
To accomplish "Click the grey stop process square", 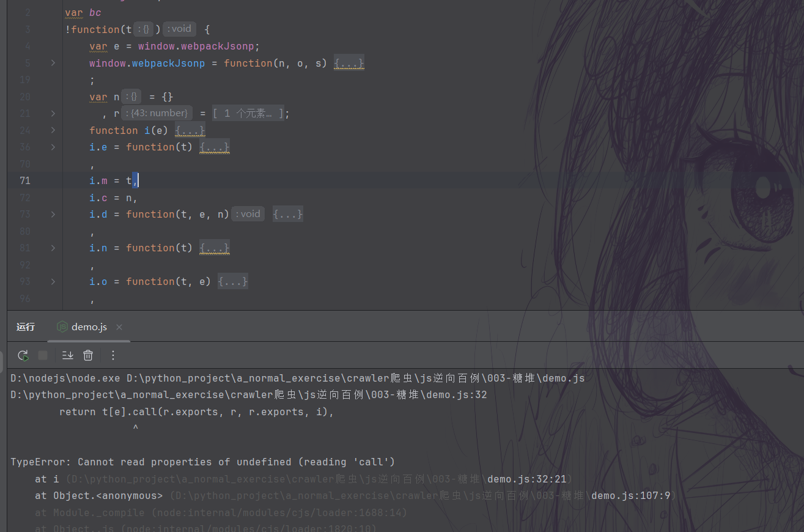I will pyautogui.click(x=43, y=355).
